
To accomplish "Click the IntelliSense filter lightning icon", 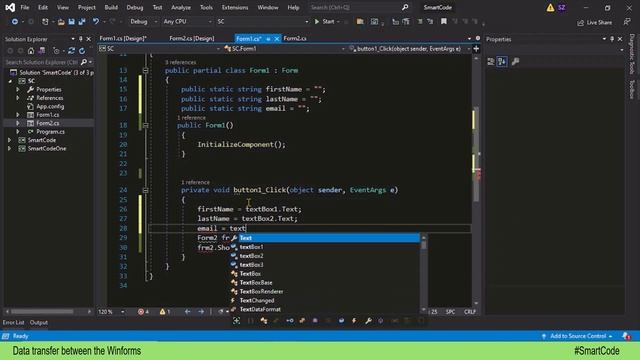I will 354,321.
